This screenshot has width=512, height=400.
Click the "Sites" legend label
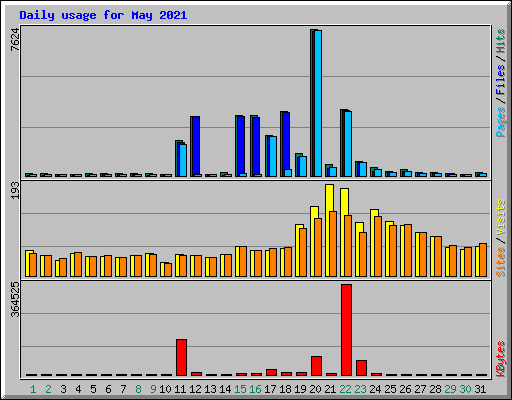[x=501, y=262]
